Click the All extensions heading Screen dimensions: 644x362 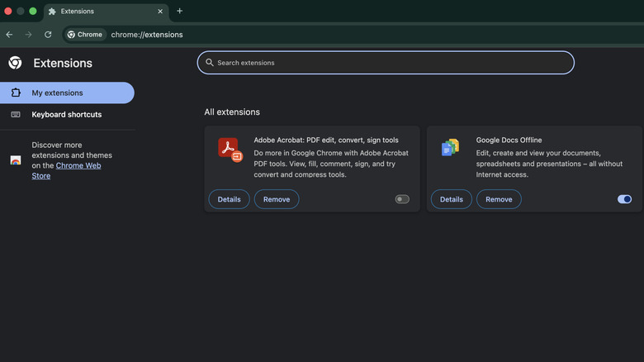click(x=232, y=112)
